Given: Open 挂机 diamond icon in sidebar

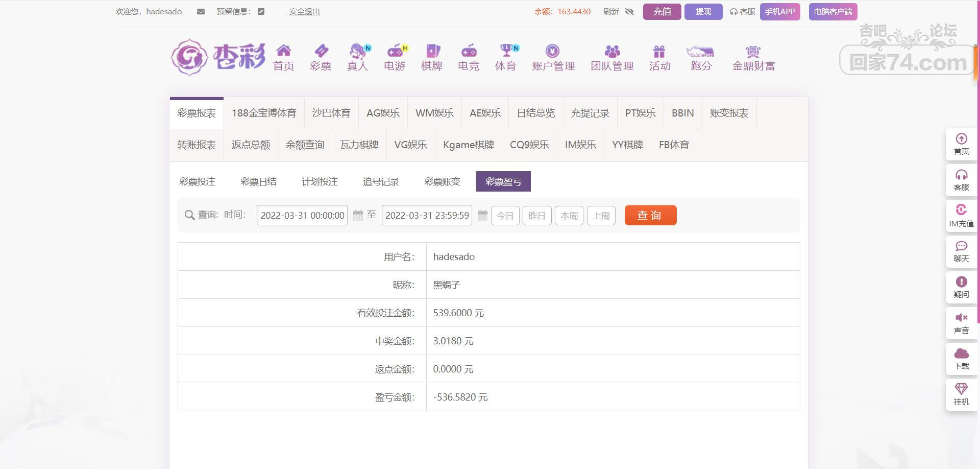Looking at the screenshot, I should (961, 394).
